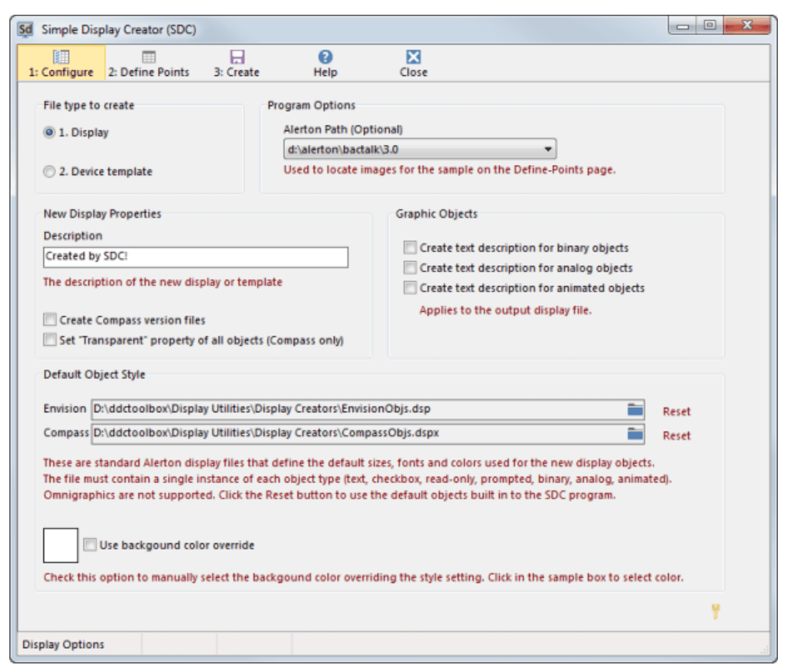Image resolution: width=788 pixels, height=672 pixels.
Task: Click the Close toolbar icon
Action: [414, 57]
